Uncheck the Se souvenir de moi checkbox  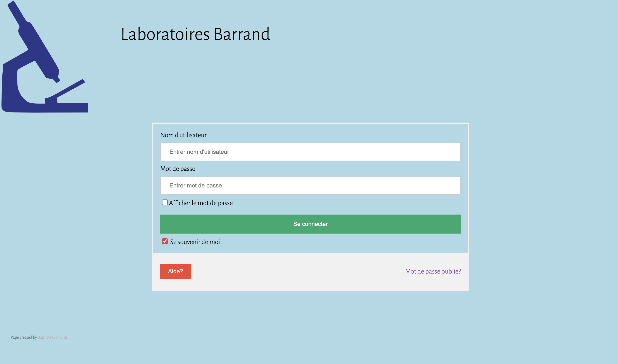[165, 241]
